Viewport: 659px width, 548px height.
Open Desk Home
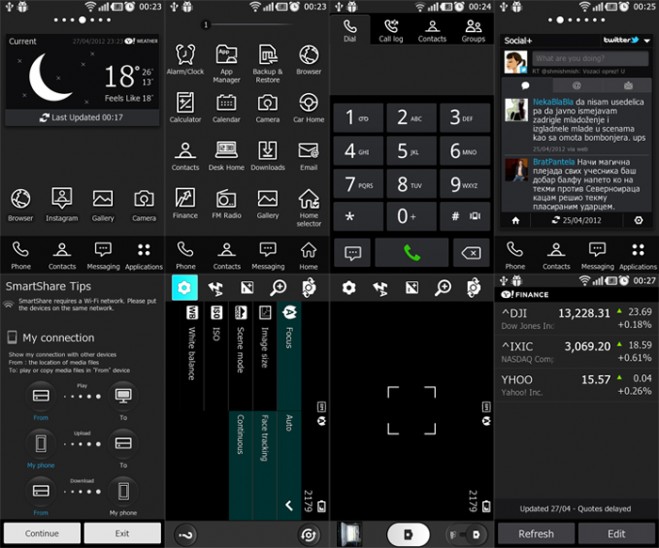coord(226,155)
